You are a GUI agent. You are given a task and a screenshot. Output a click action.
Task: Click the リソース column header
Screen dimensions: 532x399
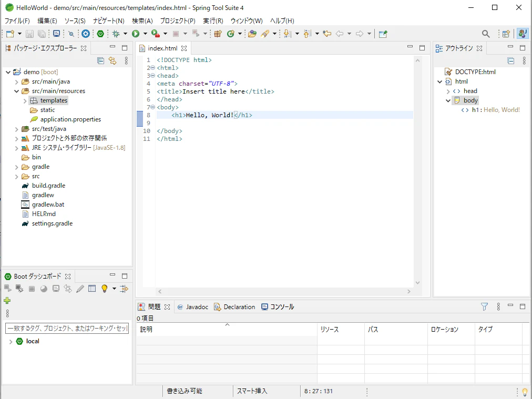click(x=341, y=329)
